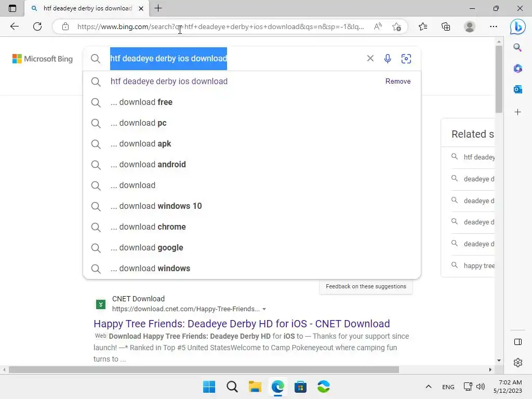The width and height of the screenshot is (532, 399).
Task: Open Read aloud from the address bar
Action: pos(378,26)
